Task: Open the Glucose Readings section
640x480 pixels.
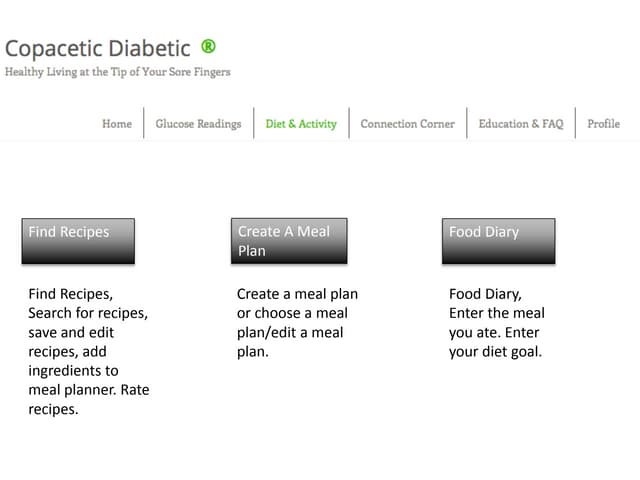Action: pyautogui.click(x=198, y=124)
